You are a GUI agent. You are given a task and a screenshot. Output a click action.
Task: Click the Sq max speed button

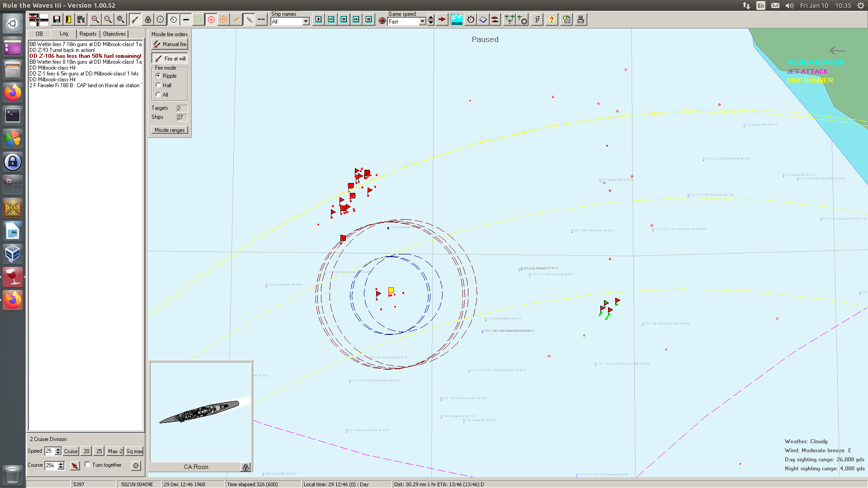point(134,451)
